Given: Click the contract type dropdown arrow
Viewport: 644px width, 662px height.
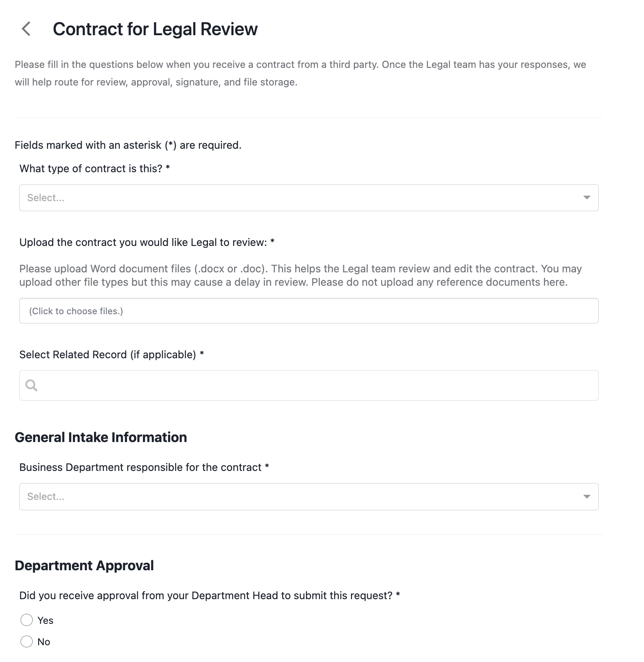Looking at the screenshot, I should (587, 198).
